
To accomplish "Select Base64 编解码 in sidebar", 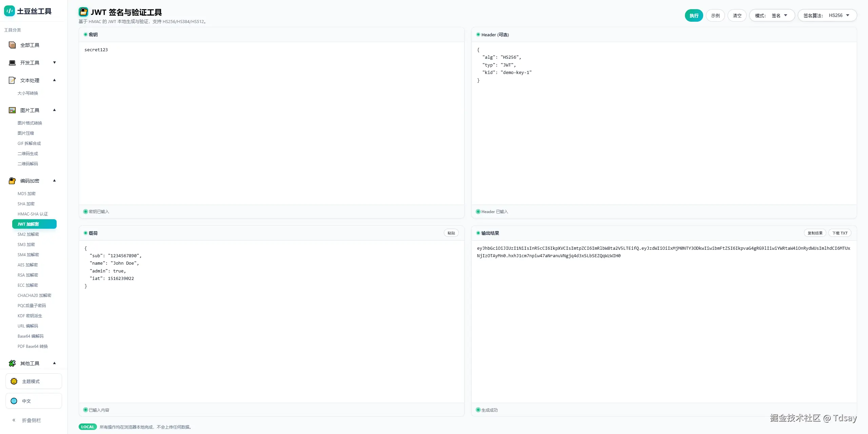I will point(31,336).
